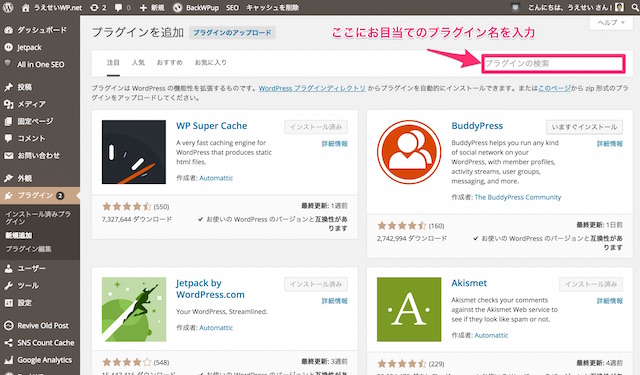This screenshot has height=375, width=640.
Task: Switch to the お気に入り tab
Action: pyautogui.click(x=210, y=62)
